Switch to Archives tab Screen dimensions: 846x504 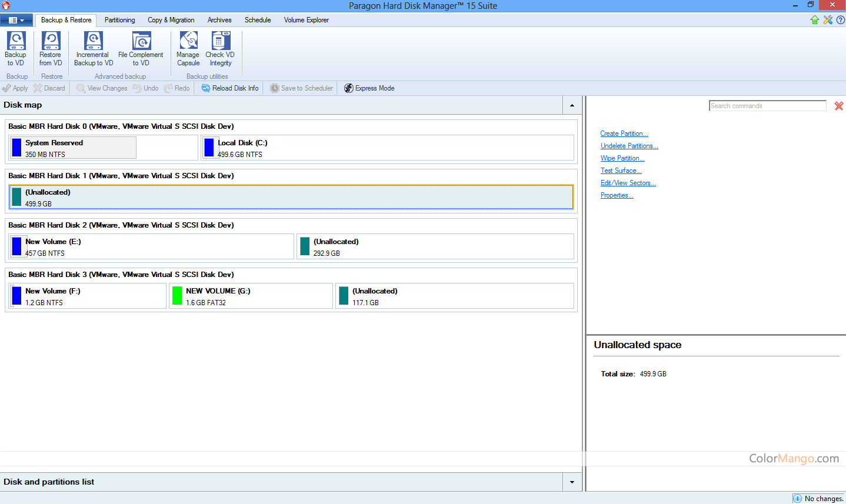click(x=219, y=20)
